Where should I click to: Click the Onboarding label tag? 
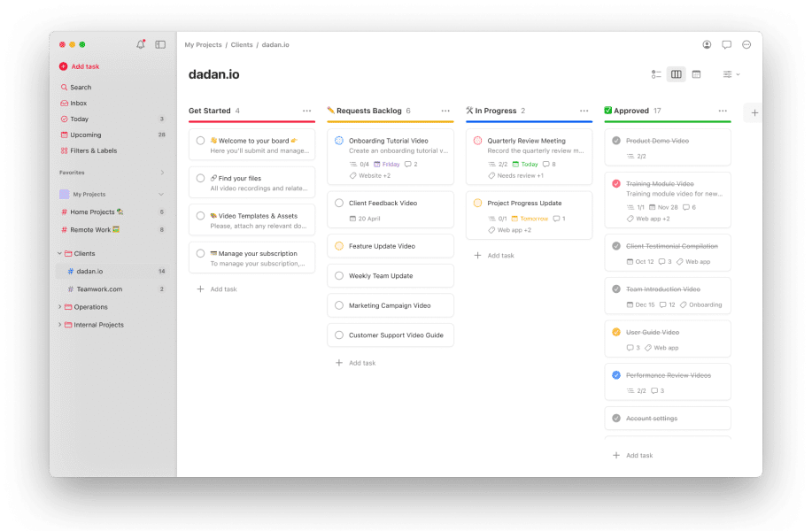[700, 304]
